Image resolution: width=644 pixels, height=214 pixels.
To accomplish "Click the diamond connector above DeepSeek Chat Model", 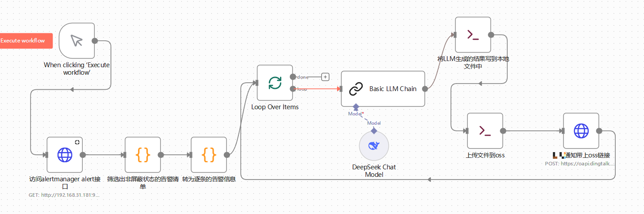I will click(x=374, y=130).
